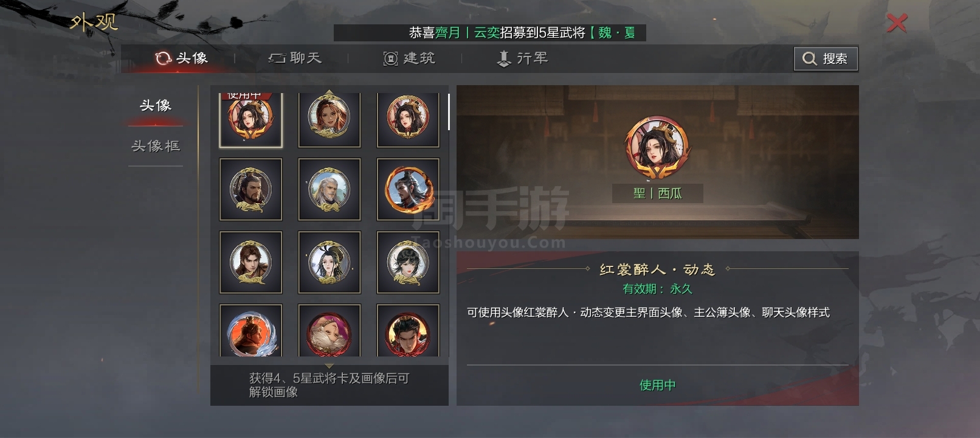980x438 pixels.
Task: Click the 搜索 search button
Action: coord(826,58)
